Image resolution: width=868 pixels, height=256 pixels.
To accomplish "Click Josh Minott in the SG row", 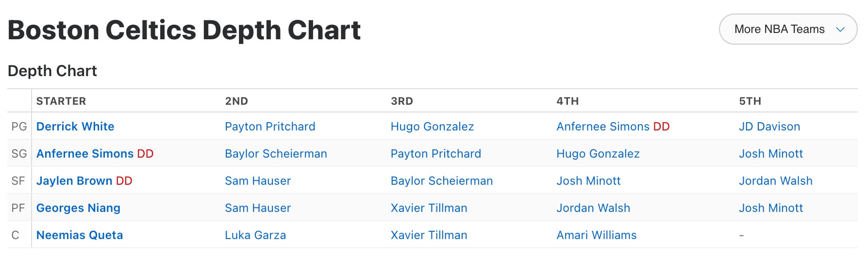I will (x=771, y=154).
